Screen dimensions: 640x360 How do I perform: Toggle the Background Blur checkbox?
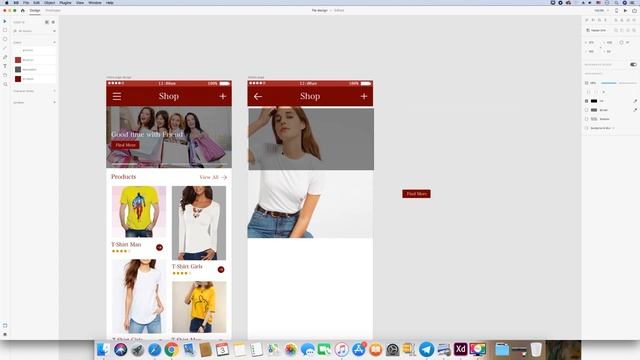587,128
